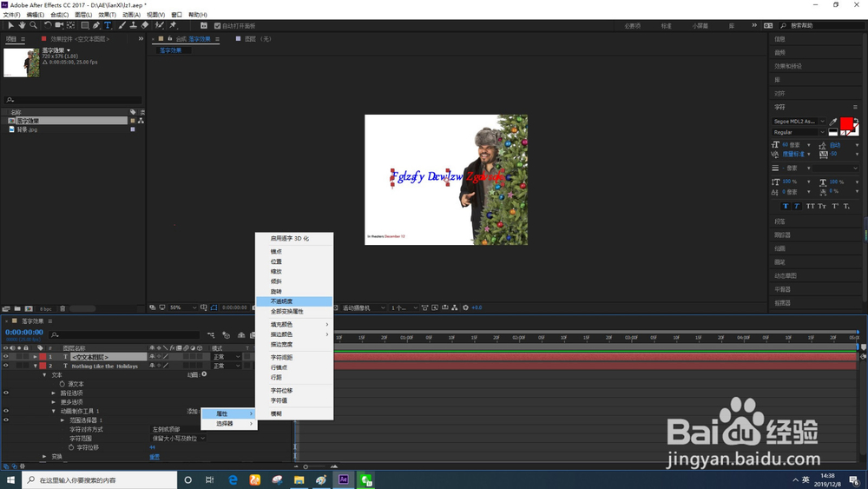This screenshot has width=868, height=489.
Task: Hide the Nothing Like the Holidays layer
Action: tap(6, 366)
